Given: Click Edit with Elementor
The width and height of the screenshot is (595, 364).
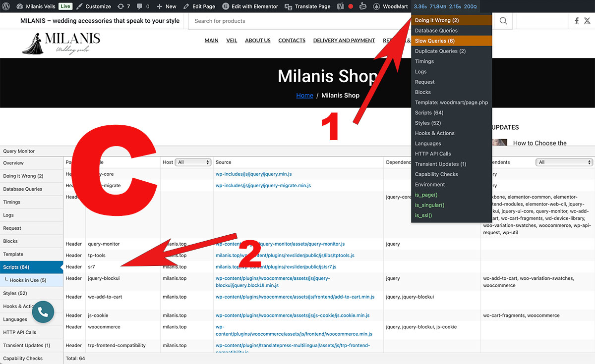Looking at the screenshot, I should coord(250,6).
